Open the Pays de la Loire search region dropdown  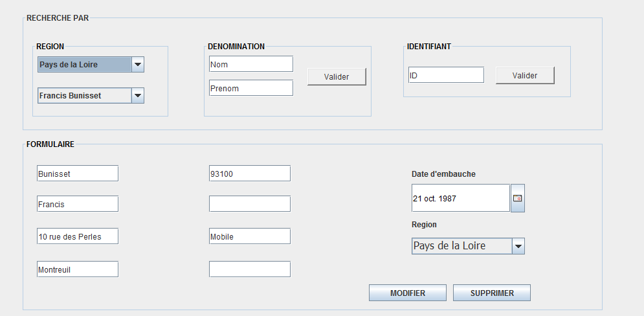[x=91, y=65]
